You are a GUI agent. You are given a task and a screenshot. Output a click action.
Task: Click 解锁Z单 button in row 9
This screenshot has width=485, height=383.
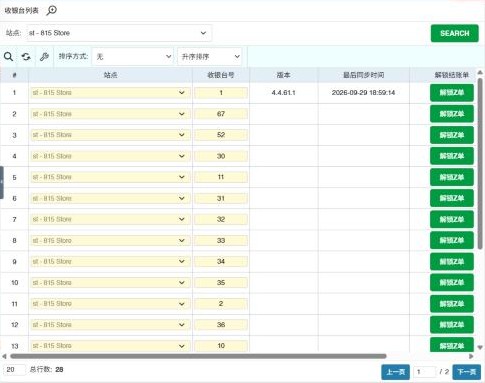click(x=452, y=261)
